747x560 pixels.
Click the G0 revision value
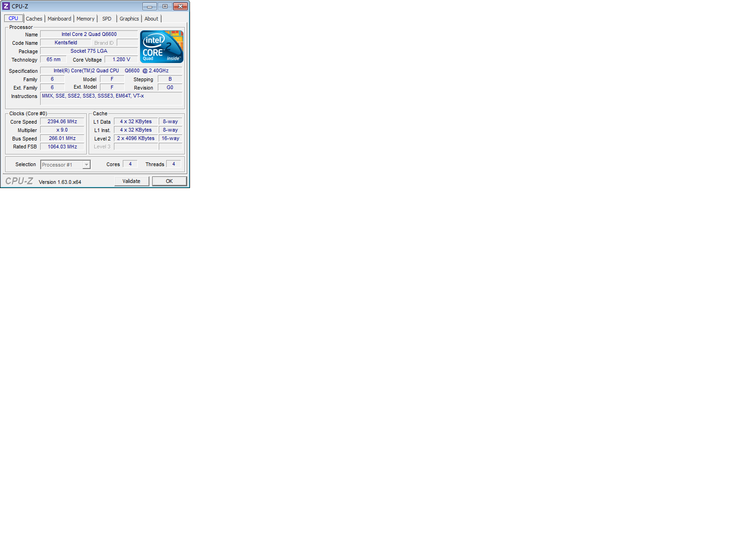(x=170, y=87)
